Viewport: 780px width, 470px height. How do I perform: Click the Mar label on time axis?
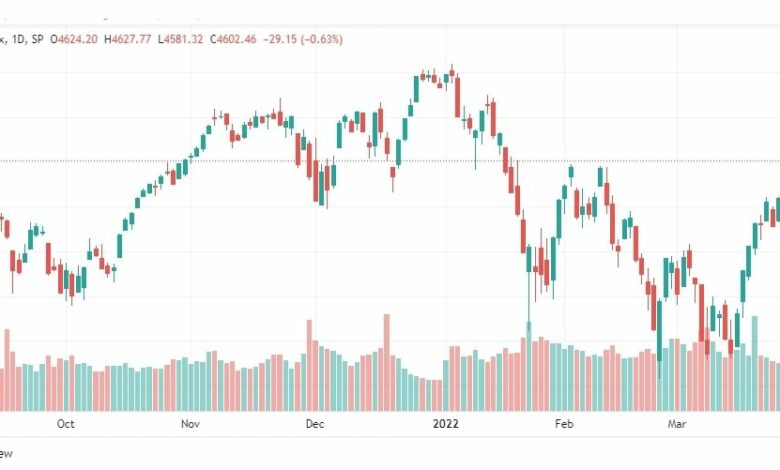(677, 424)
